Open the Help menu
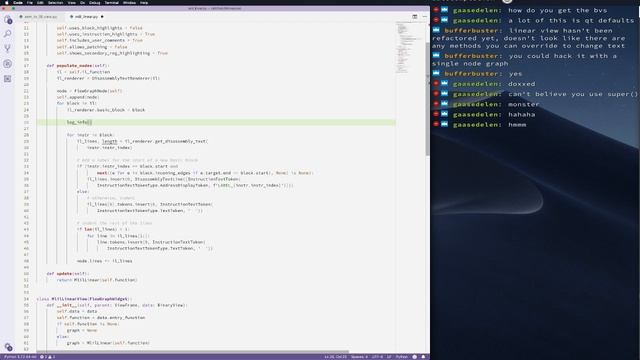The width and height of the screenshot is (640, 360). click(x=144, y=2)
